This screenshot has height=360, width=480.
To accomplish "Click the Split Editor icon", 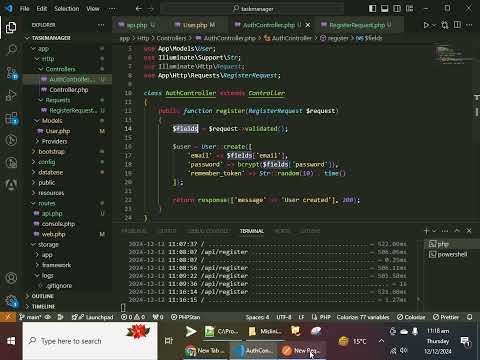I will point(458,25).
